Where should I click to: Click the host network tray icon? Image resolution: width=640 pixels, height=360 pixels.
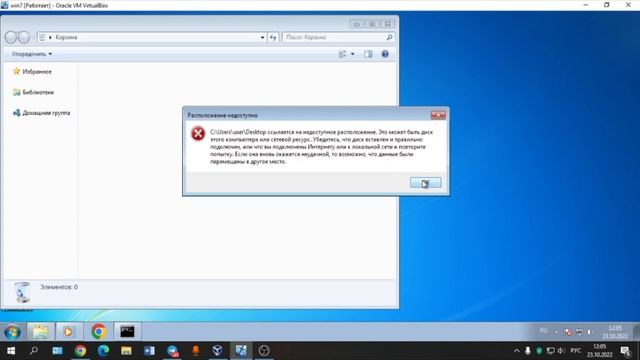tap(551, 351)
